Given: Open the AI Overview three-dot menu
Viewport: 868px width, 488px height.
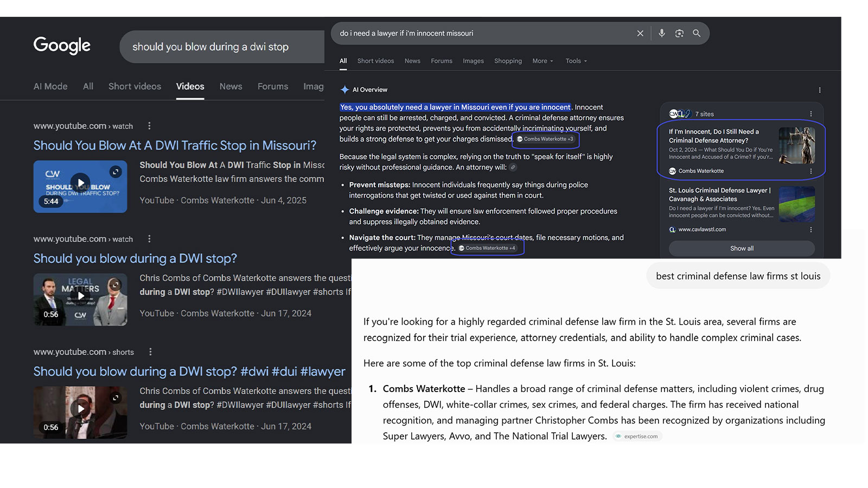Looking at the screenshot, I should [820, 90].
